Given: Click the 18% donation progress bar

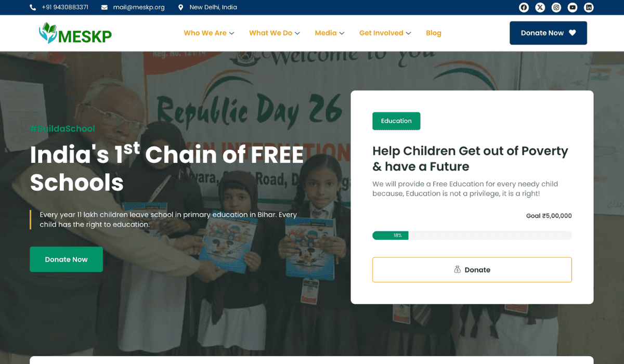Looking at the screenshot, I should pyautogui.click(x=472, y=236).
